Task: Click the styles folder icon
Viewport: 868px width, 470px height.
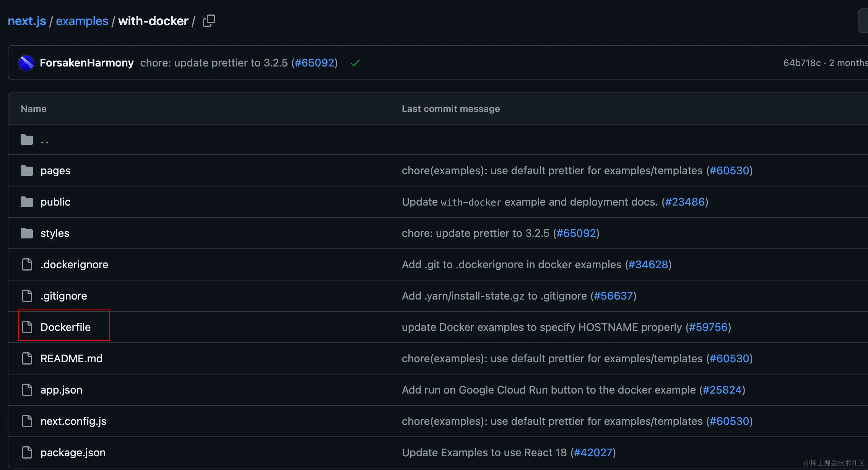Action: 27,233
